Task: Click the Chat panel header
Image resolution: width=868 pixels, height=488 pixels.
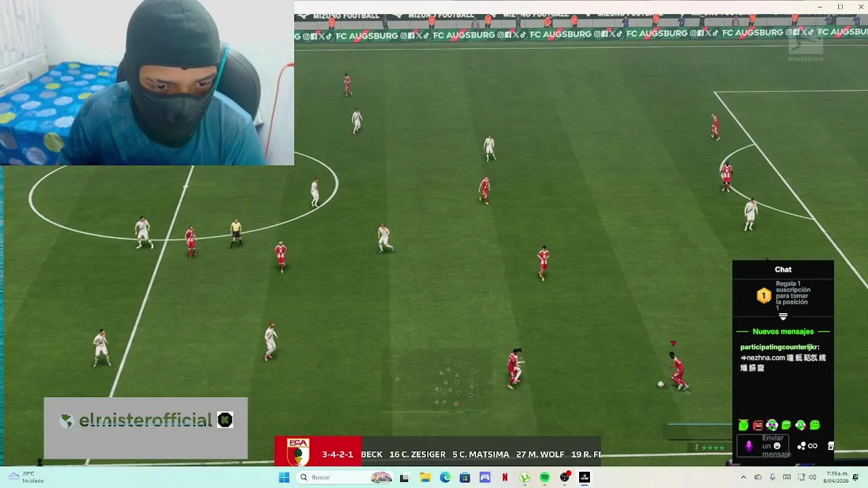Action: [x=783, y=269]
